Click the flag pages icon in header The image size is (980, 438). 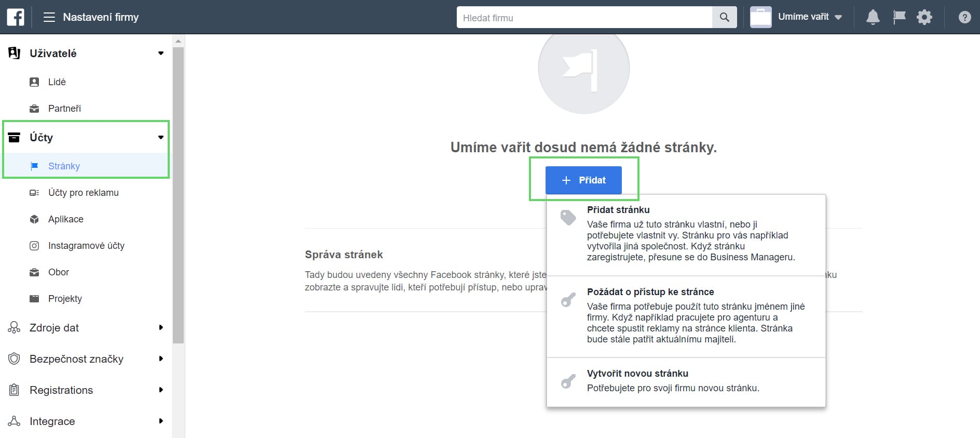pos(899,17)
